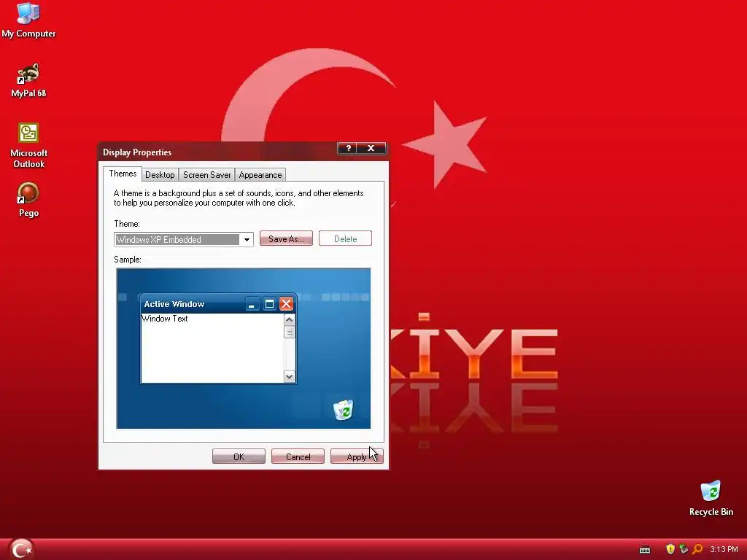Click the Delete theme button

(345, 238)
